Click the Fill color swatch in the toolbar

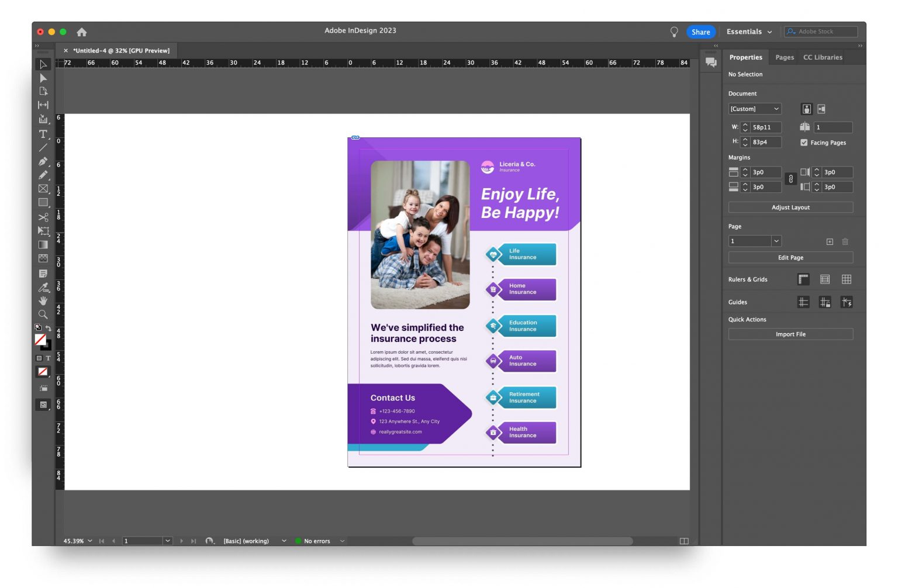click(39, 339)
